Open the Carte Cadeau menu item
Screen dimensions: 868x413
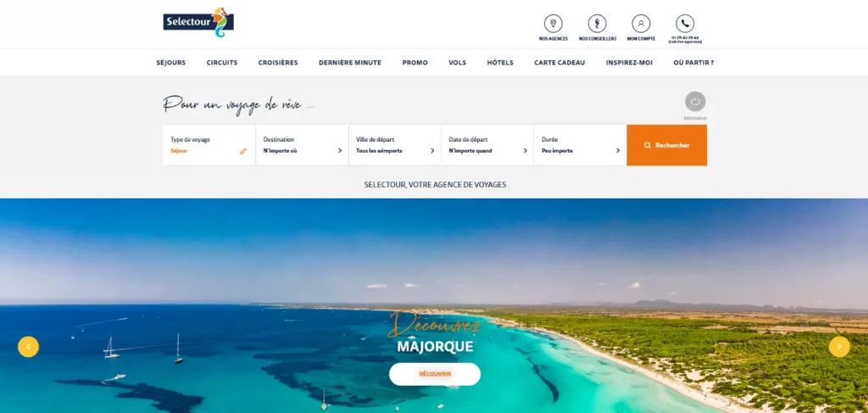pyautogui.click(x=559, y=63)
